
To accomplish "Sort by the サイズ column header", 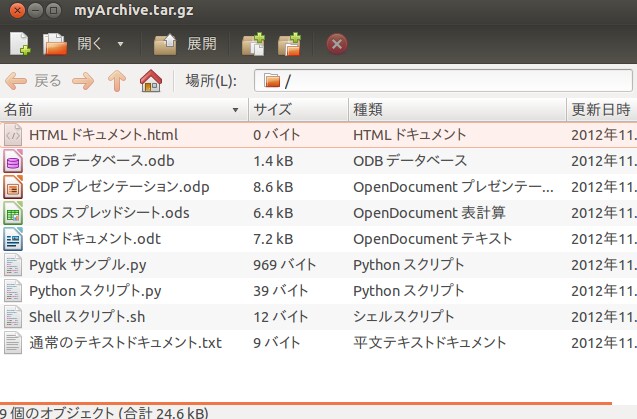I will coord(296,109).
